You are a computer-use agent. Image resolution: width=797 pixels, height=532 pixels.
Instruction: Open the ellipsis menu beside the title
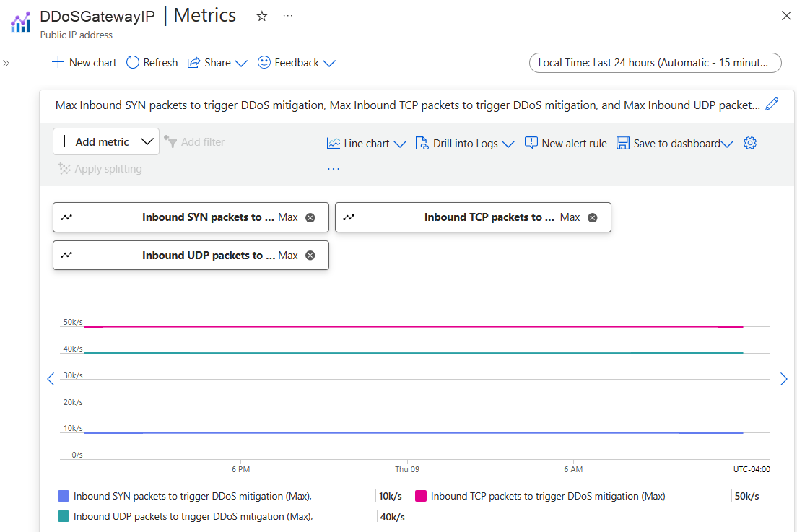coord(288,16)
